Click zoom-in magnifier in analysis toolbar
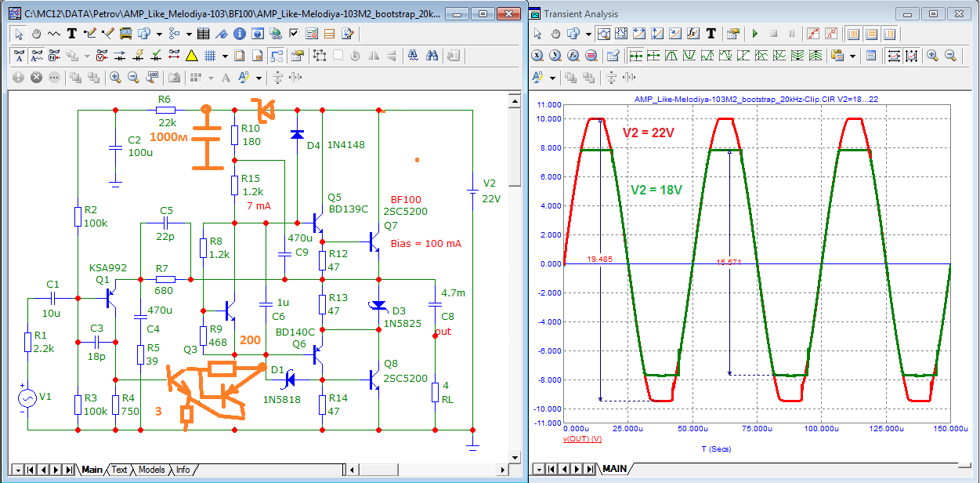The width and height of the screenshot is (980, 483). (932, 56)
